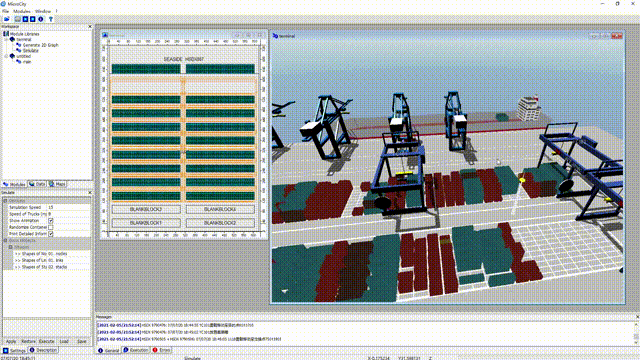
Task: Enable Randomize Container checkbox
Action: tap(51, 227)
